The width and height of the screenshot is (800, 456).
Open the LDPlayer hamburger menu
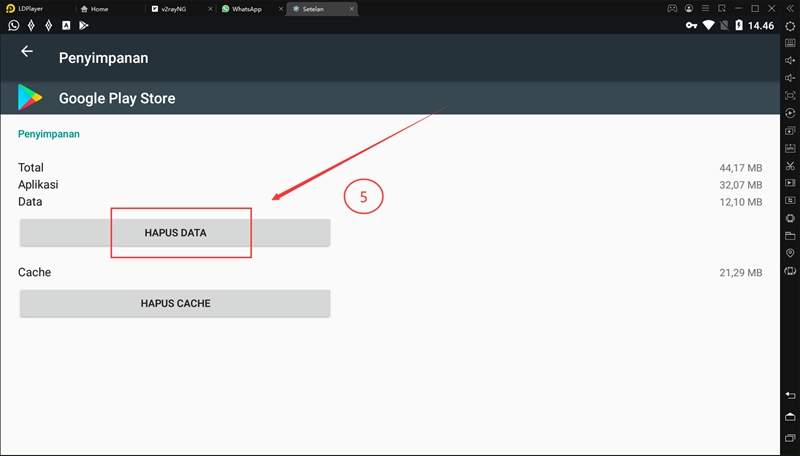(705, 8)
